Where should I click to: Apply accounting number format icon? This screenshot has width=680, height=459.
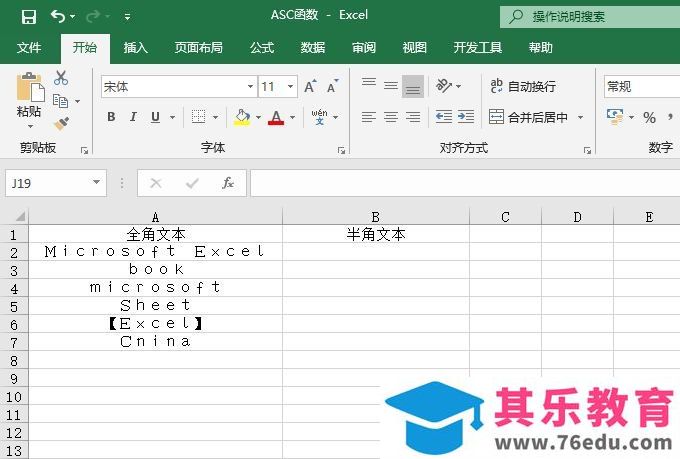(615, 117)
